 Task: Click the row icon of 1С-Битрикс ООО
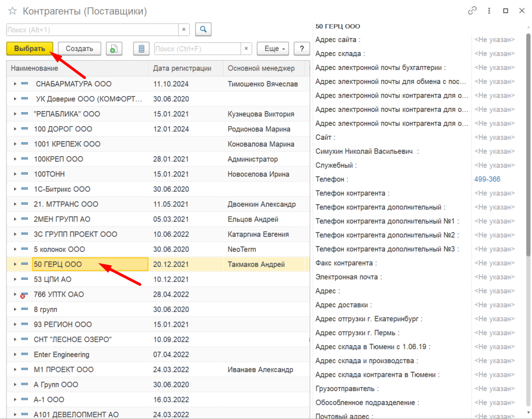pos(25,189)
